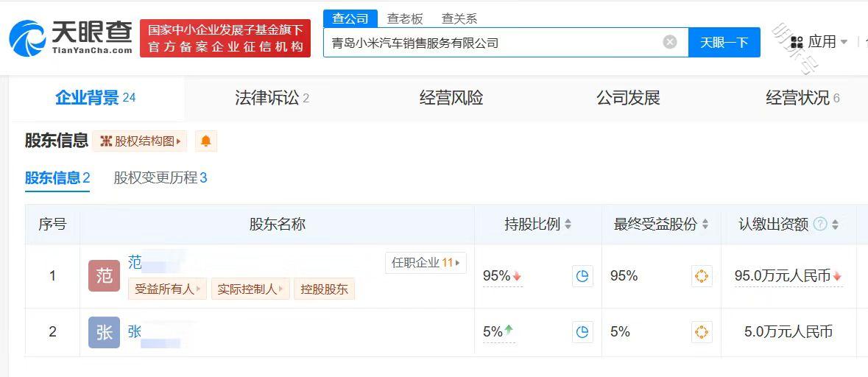Screen dimensions: 868x377
Task: Click the 张 shareholder avatar
Action: pyautogui.click(x=104, y=332)
